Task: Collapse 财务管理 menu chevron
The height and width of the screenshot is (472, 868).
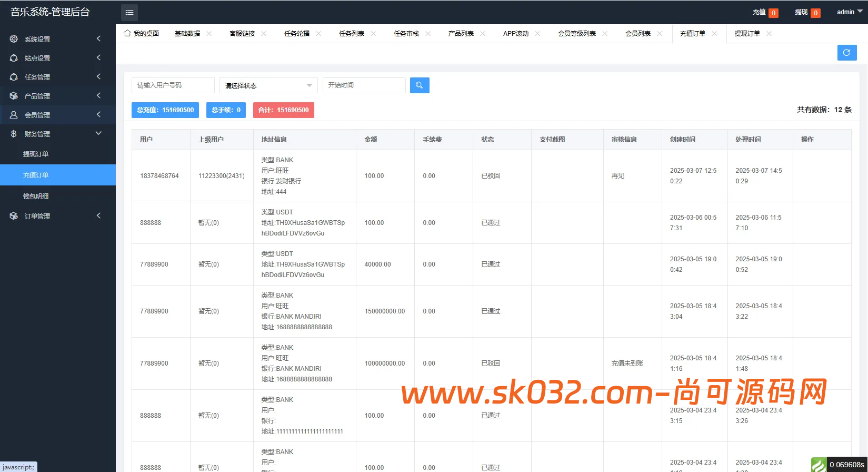Action: (98, 133)
